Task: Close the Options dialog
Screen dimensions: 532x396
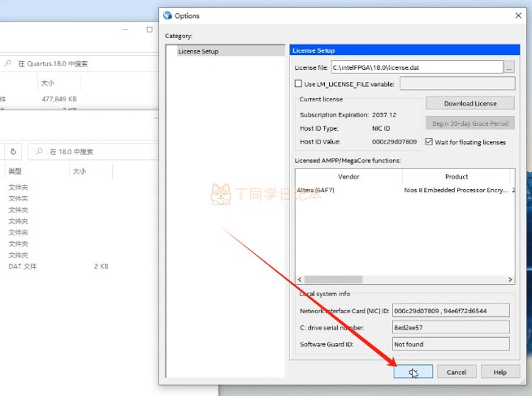Action: [x=518, y=15]
